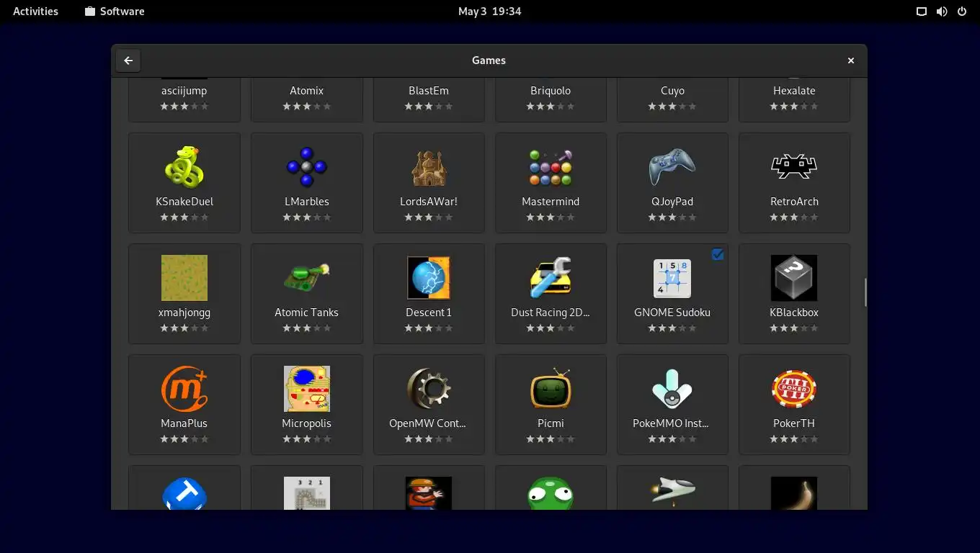Click the vertical scrollbar handle
This screenshot has height=553, width=980.
(865, 292)
